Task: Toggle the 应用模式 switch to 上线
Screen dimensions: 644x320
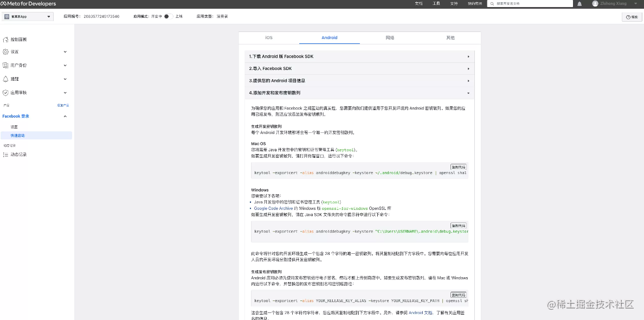Action: pos(168,16)
